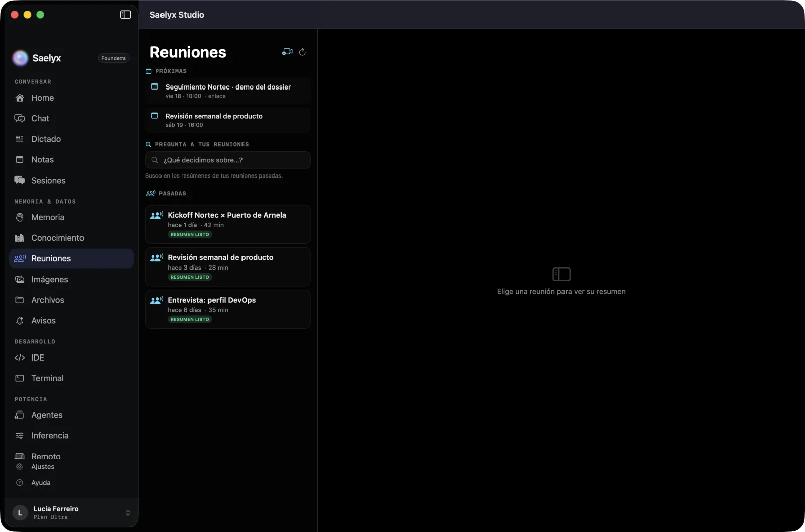Select past Revisión semanal de producto, 28 min
The image size is (805, 532).
point(228,267)
